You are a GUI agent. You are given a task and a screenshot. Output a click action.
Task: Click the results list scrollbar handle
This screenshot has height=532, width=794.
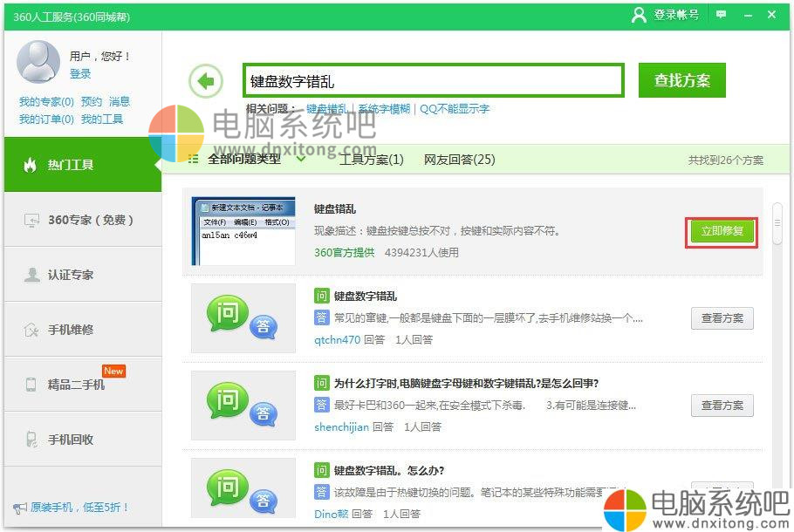pos(777,223)
